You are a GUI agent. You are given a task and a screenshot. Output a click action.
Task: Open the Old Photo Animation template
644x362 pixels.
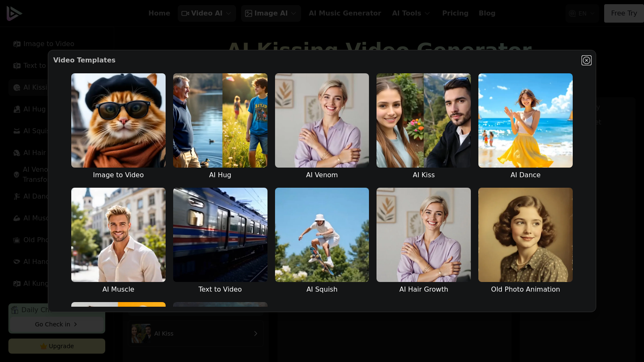(x=525, y=235)
